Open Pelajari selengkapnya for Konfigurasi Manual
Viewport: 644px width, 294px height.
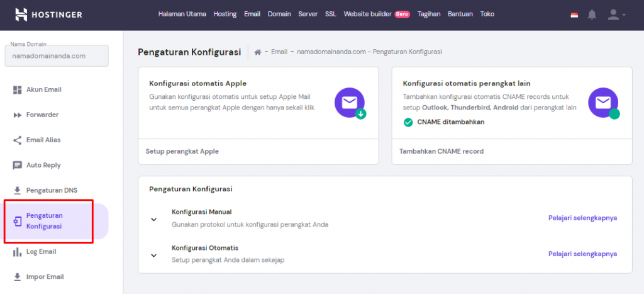582,218
